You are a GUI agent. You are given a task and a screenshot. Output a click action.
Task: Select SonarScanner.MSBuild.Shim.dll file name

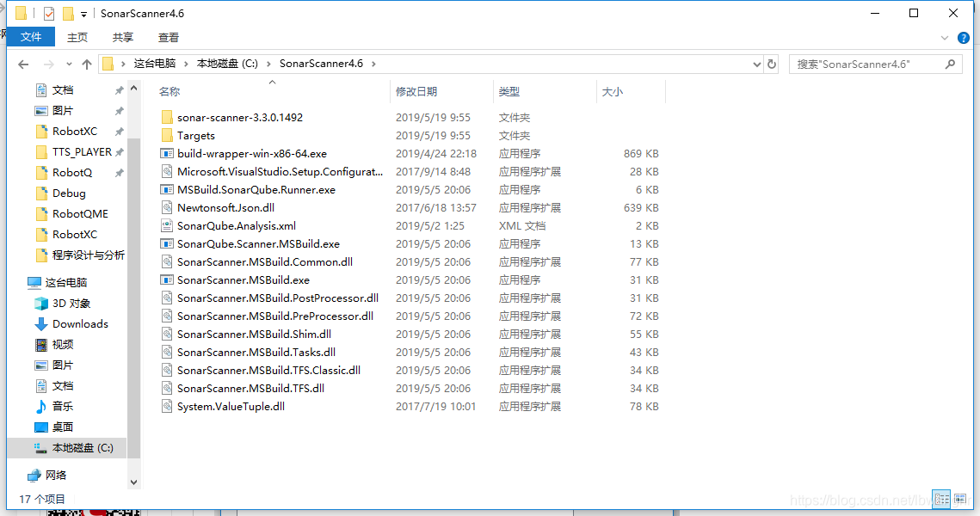click(x=255, y=335)
